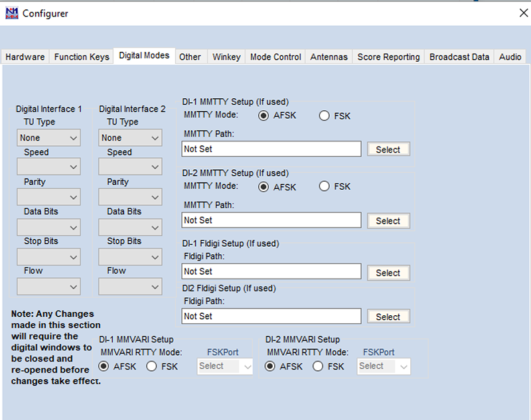Click the DI-2 MMTTY Path text field
The width and height of the screenshot is (531, 420).
(271, 220)
